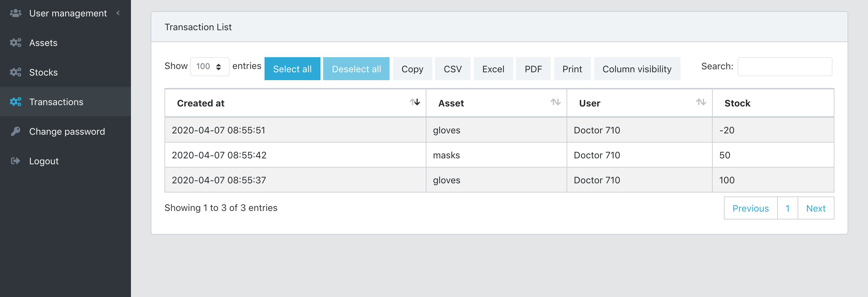Click the Showing 1 to 3 entries text
This screenshot has width=868, height=297.
pyautogui.click(x=221, y=208)
